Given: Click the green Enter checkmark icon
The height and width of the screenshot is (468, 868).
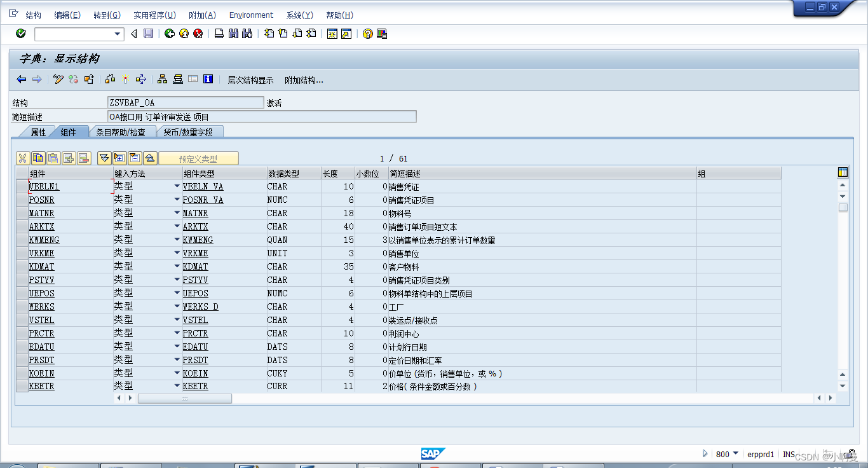Looking at the screenshot, I should [20, 34].
